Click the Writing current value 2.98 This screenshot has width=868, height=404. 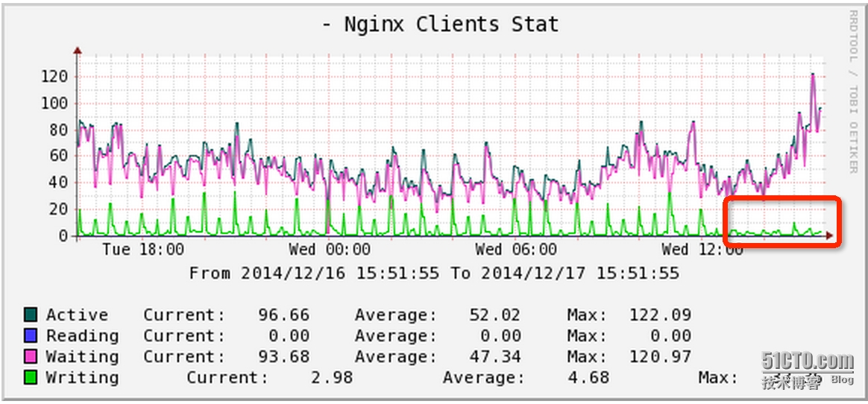point(332,377)
